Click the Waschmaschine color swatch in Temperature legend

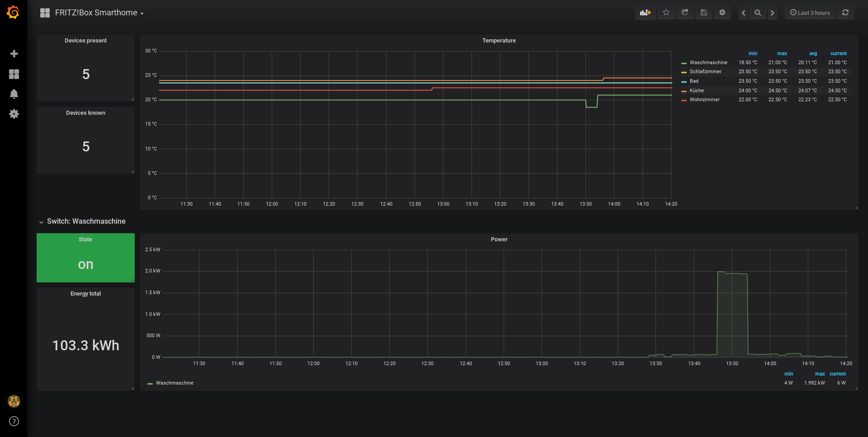tap(684, 63)
